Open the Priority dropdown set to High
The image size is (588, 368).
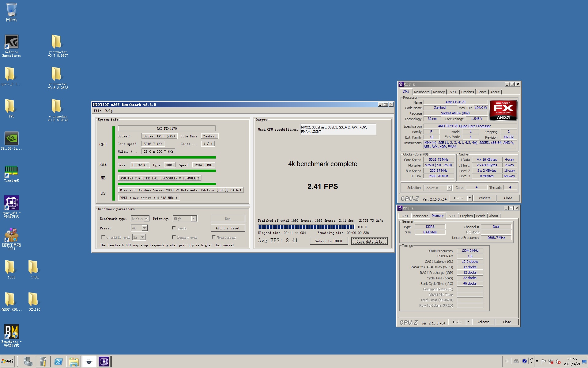(x=185, y=219)
